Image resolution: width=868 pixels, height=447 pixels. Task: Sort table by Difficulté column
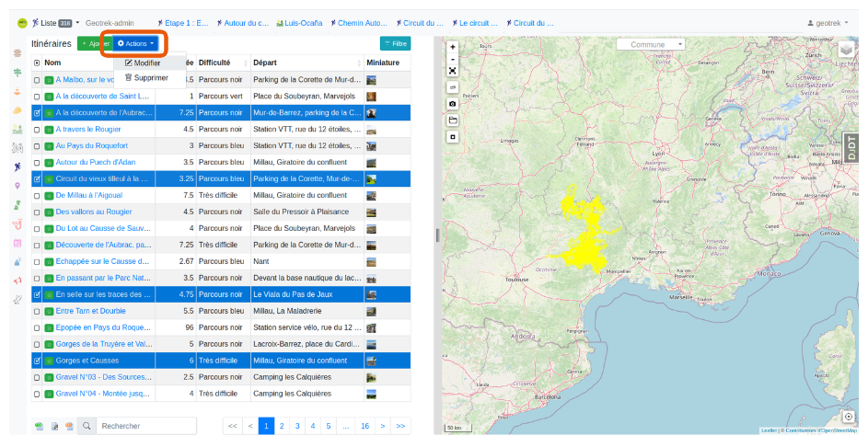(x=223, y=63)
